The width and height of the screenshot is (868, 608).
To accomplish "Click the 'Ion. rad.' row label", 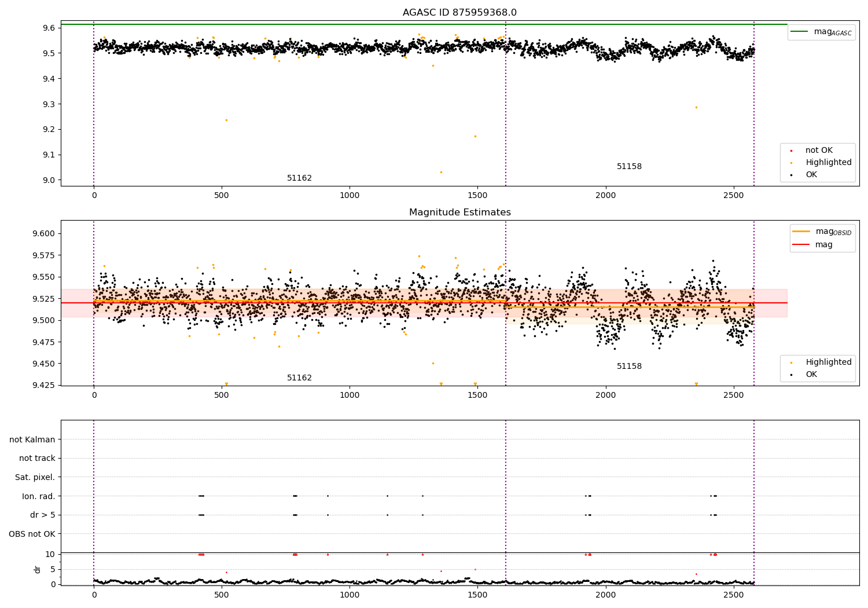I will [x=39, y=496].
